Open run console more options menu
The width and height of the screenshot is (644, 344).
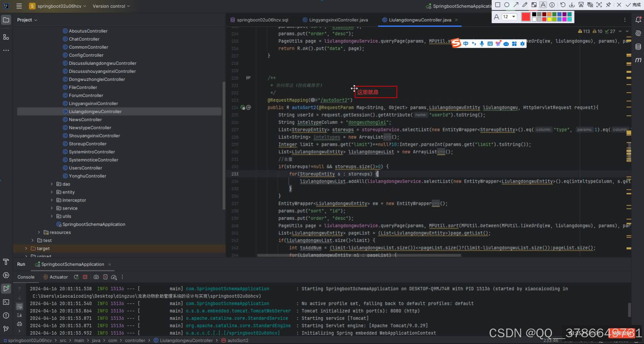(122, 277)
